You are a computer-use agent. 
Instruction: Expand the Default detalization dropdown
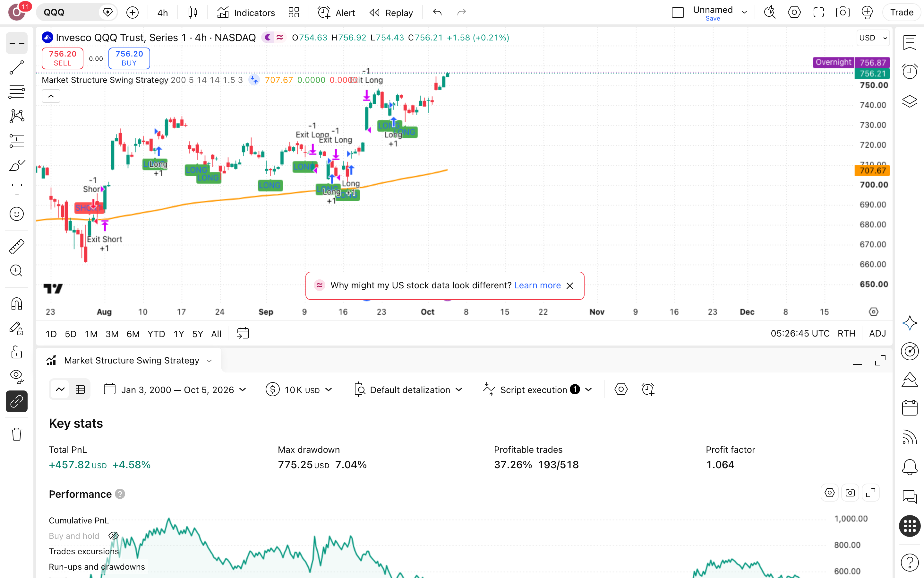408,390
